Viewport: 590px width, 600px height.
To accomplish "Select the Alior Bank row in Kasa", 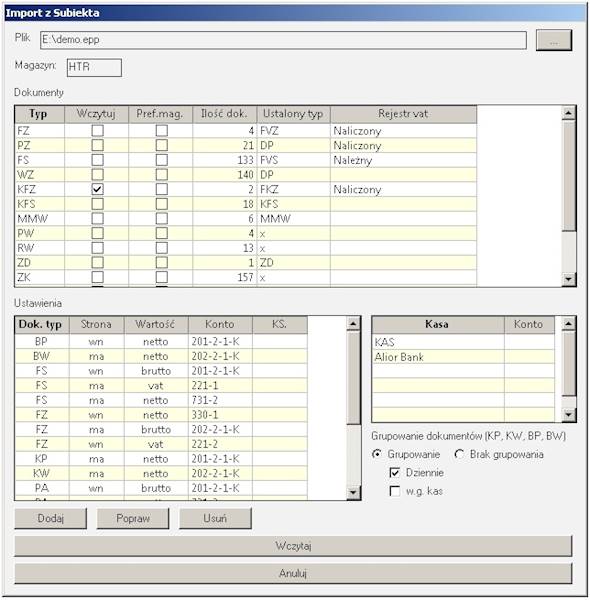I will pyautogui.click(x=463, y=357).
